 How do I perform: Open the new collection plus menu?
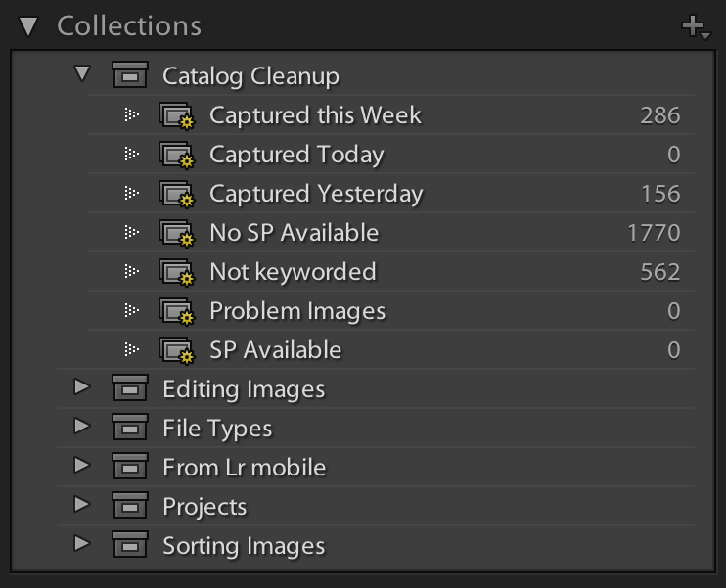tap(696, 28)
